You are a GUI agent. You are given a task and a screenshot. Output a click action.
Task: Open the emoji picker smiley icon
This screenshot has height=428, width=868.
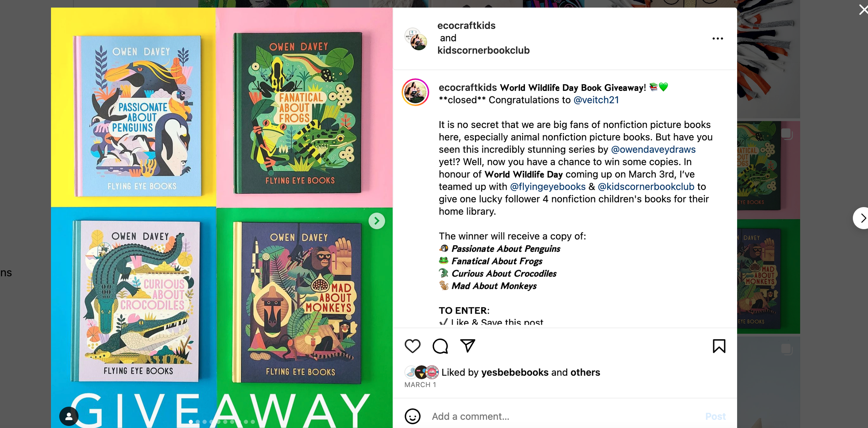[412, 416]
